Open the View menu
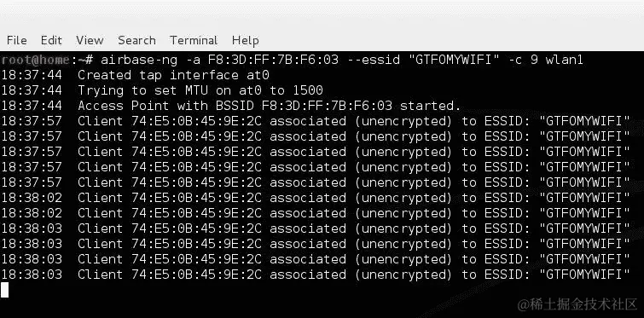The width and height of the screenshot is (644, 318). [x=90, y=40]
